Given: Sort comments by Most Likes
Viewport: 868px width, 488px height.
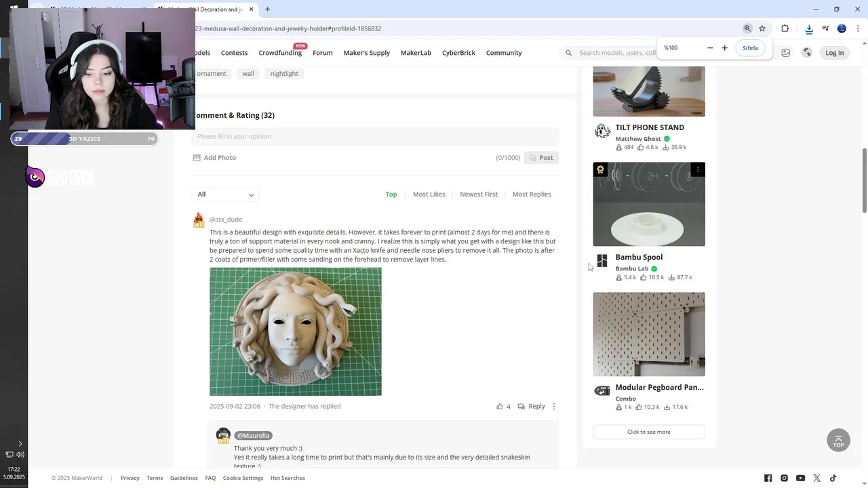Looking at the screenshot, I should pyautogui.click(x=429, y=195).
